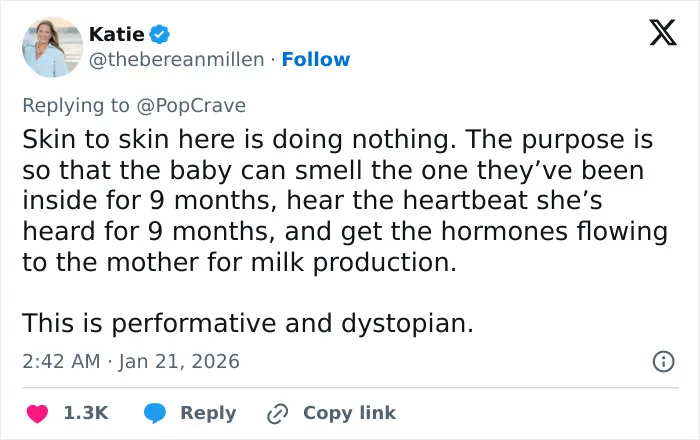Click the Reply text button
This screenshot has height=440, width=700.
208,413
